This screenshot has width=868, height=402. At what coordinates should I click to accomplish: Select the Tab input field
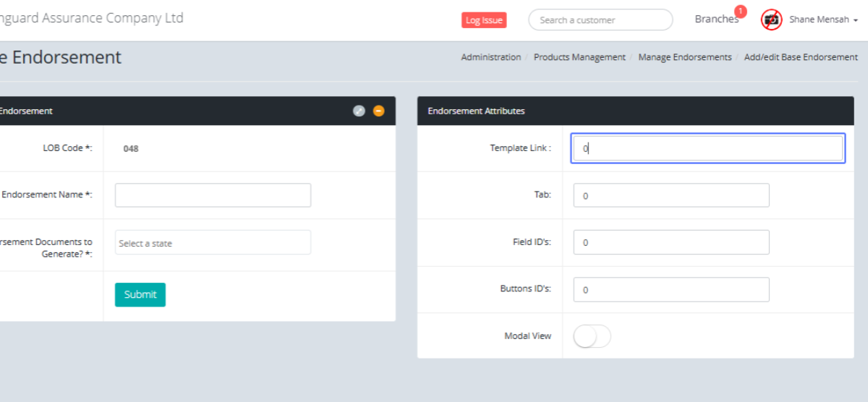click(x=671, y=195)
